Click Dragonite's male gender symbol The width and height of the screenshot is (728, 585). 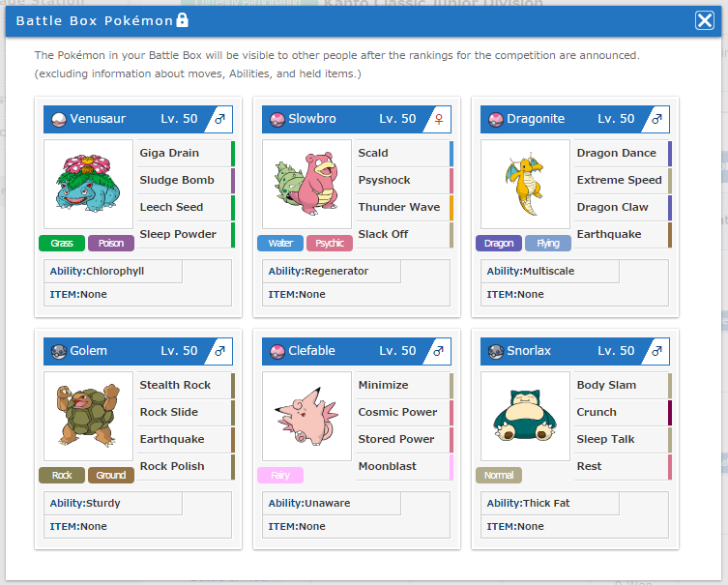point(657,119)
